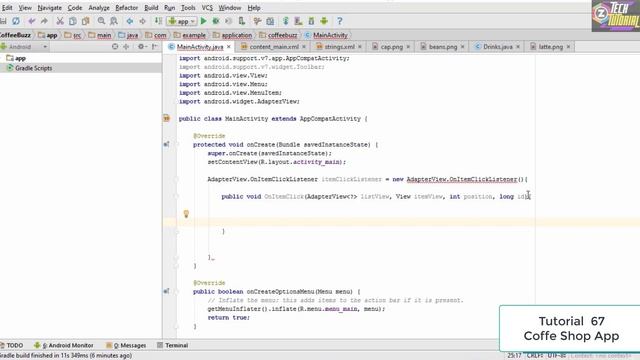Click the Paste icon in toolbar
This screenshot has height=360, width=640.
pos(85,21)
